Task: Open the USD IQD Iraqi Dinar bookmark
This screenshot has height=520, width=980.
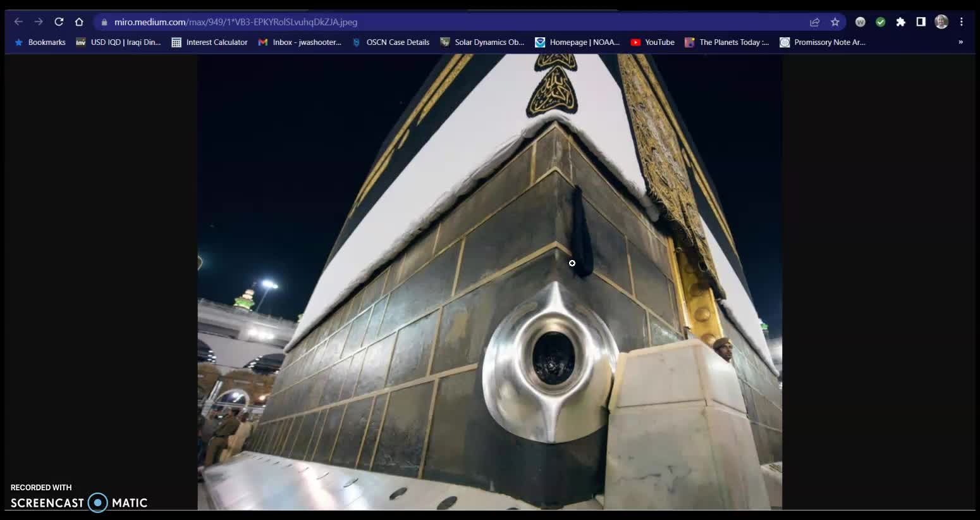Action: click(x=118, y=42)
